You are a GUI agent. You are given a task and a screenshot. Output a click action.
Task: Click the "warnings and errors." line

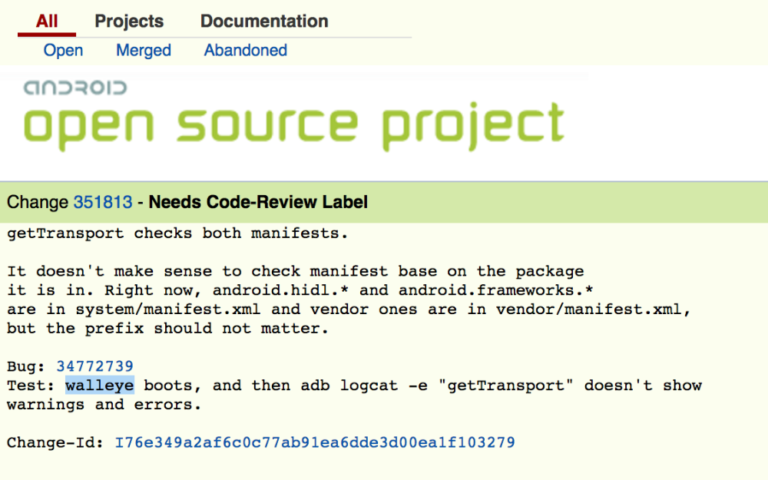coord(104,405)
